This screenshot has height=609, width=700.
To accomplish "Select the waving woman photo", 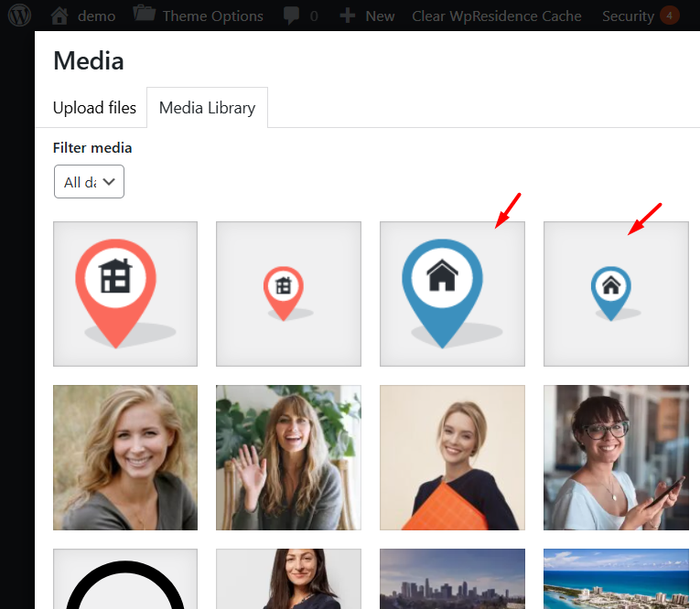I will coord(288,457).
